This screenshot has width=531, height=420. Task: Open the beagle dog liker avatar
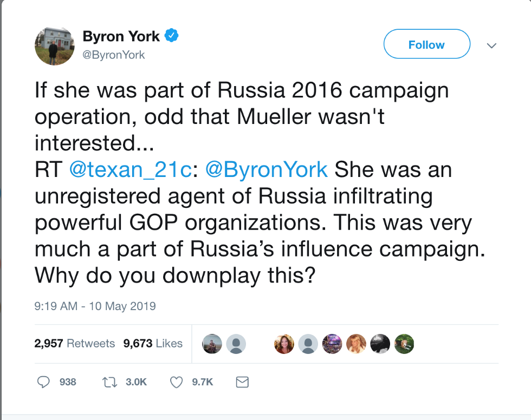(x=404, y=344)
